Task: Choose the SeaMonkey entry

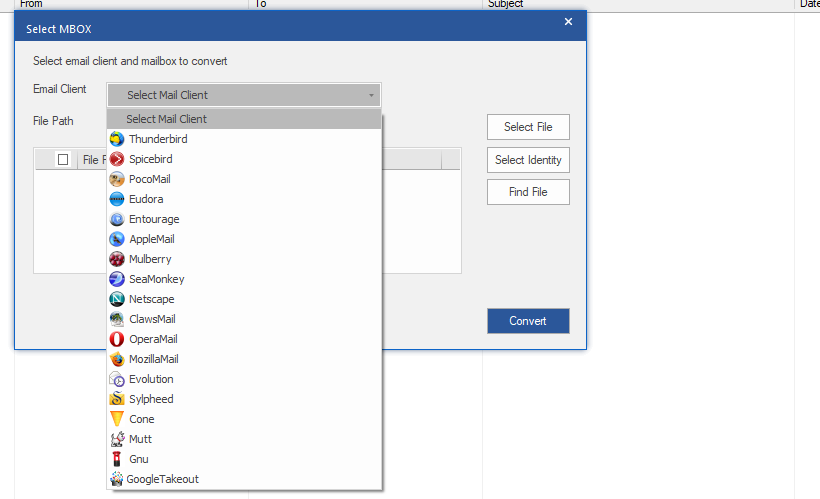Action: tap(244, 279)
